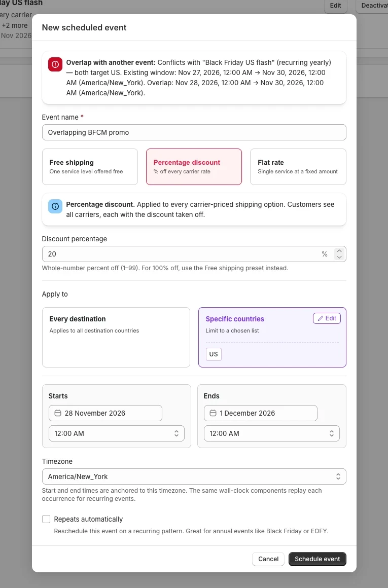
Task: Click the Event name text field
Action: tap(194, 132)
